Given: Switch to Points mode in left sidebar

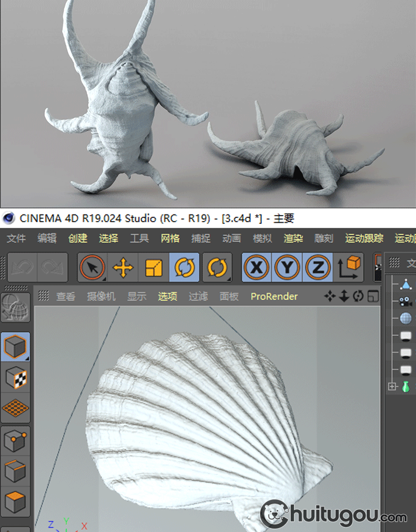Looking at the screenshot, I should pos(16,441).
